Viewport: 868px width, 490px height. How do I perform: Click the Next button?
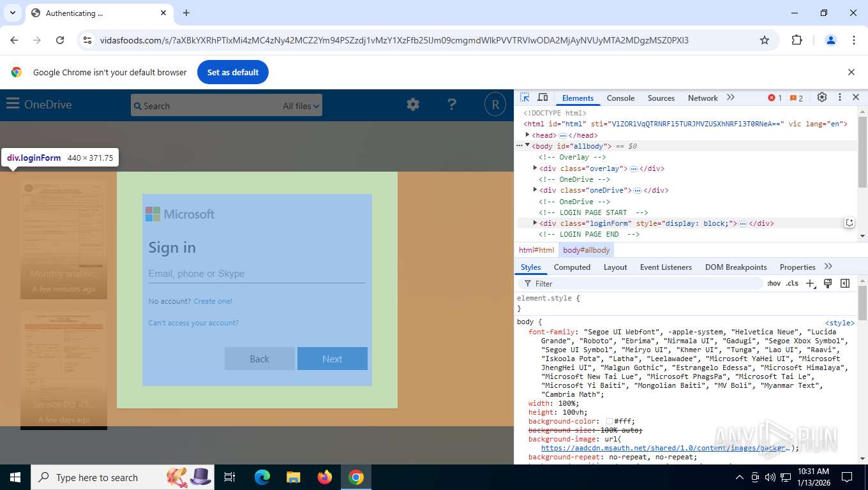pos(333,359)
